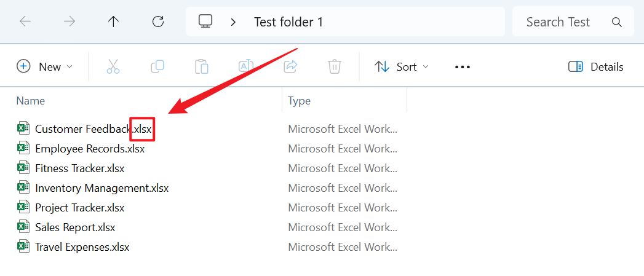Click the Share icon in toolbar
This screenshot has width=644, height=276.
pyautogui.click(x=290, y=66)
